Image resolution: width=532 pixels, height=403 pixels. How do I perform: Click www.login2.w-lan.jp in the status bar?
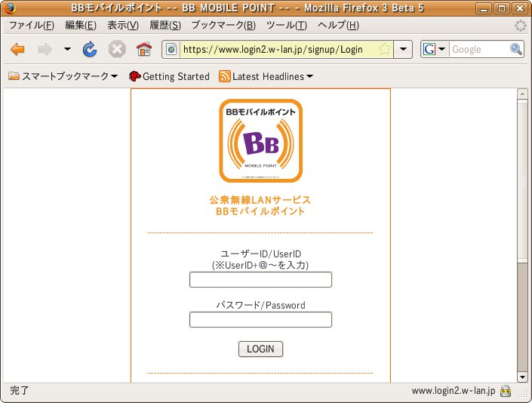[454, 391]
